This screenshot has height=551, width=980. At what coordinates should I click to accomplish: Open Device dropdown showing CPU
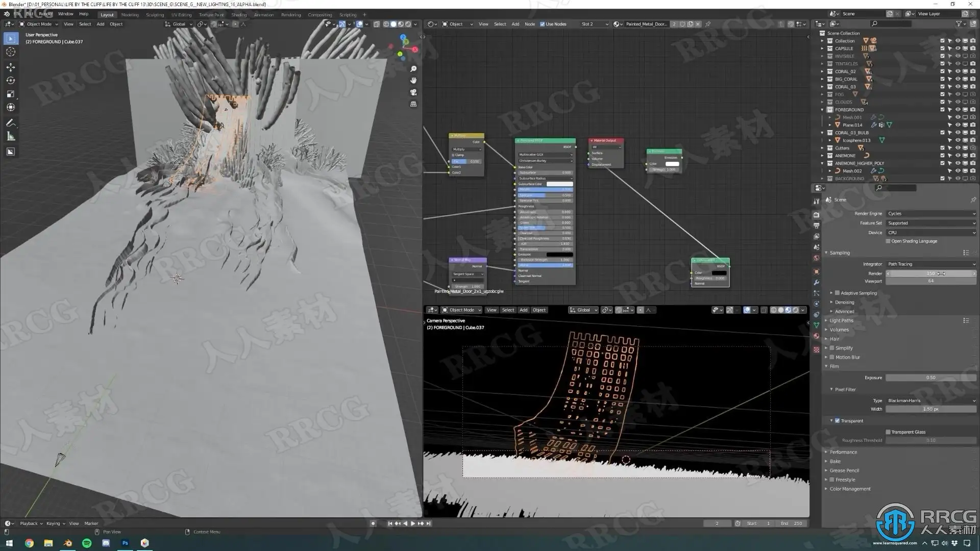931,233
